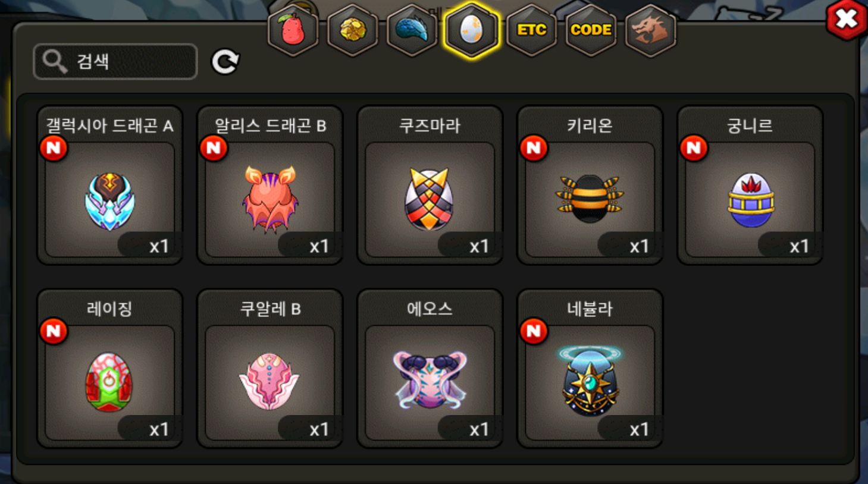Select the blue dragon scale category tab

pos(412,30)
